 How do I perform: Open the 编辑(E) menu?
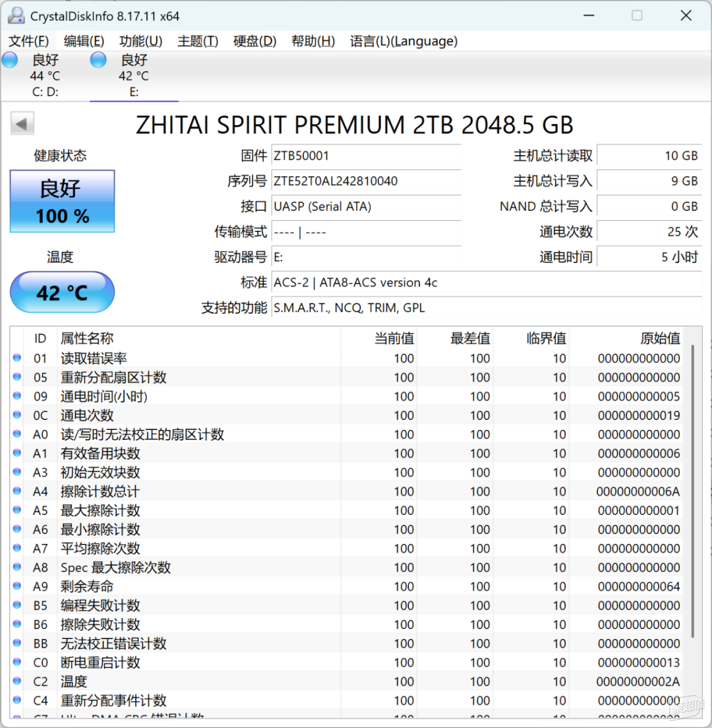tap(84, 42)
